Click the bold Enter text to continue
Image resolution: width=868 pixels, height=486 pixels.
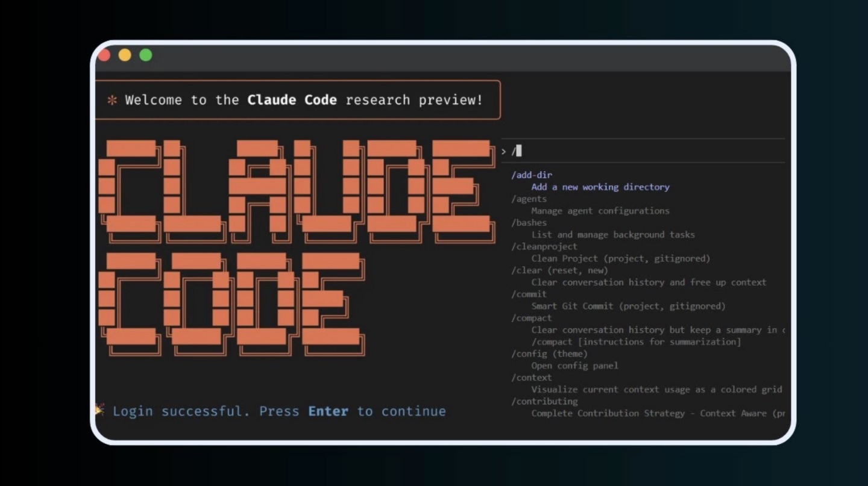pyautogui.click(x=327, y=411)
